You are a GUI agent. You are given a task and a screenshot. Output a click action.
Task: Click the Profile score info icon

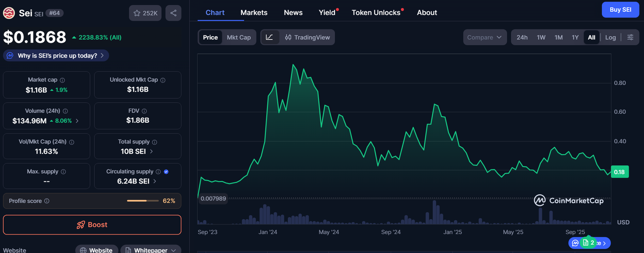[47, 201]
